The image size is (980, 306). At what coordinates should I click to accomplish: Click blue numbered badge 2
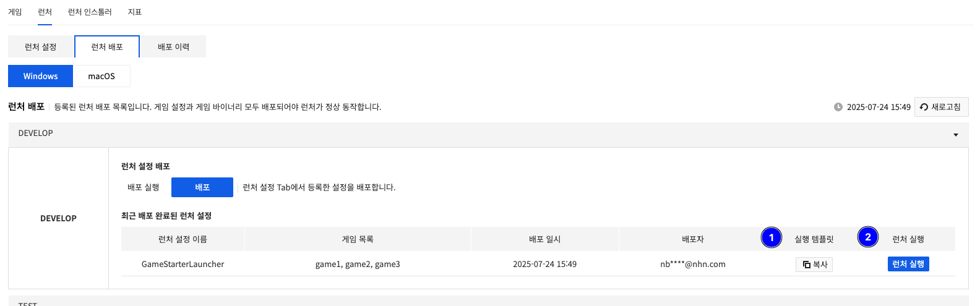click(x=868, y=237)
